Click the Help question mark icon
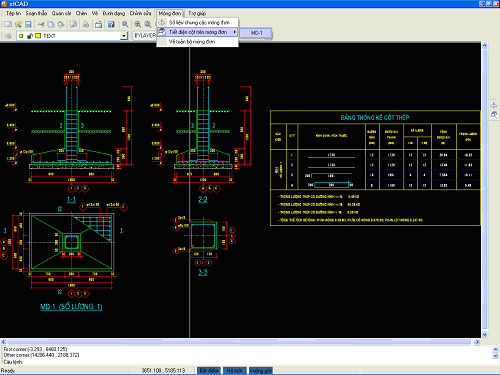 111,24
